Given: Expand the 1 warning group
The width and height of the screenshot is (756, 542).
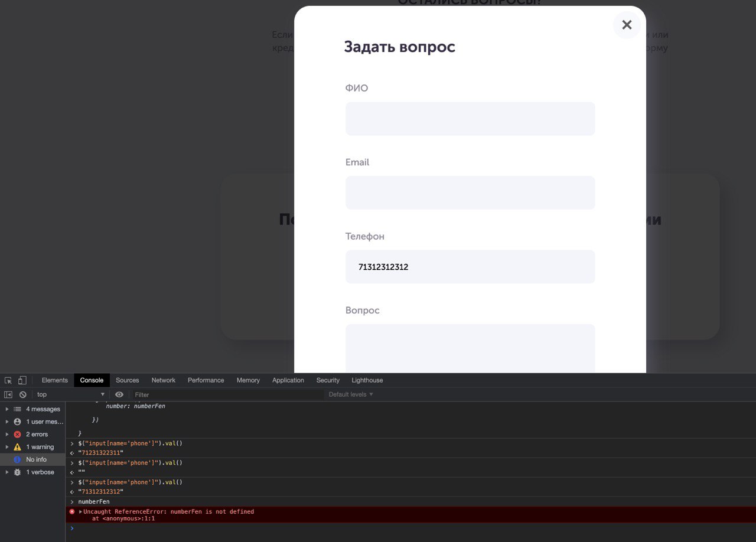Looking at the screenshot, I should pos(7,447).
